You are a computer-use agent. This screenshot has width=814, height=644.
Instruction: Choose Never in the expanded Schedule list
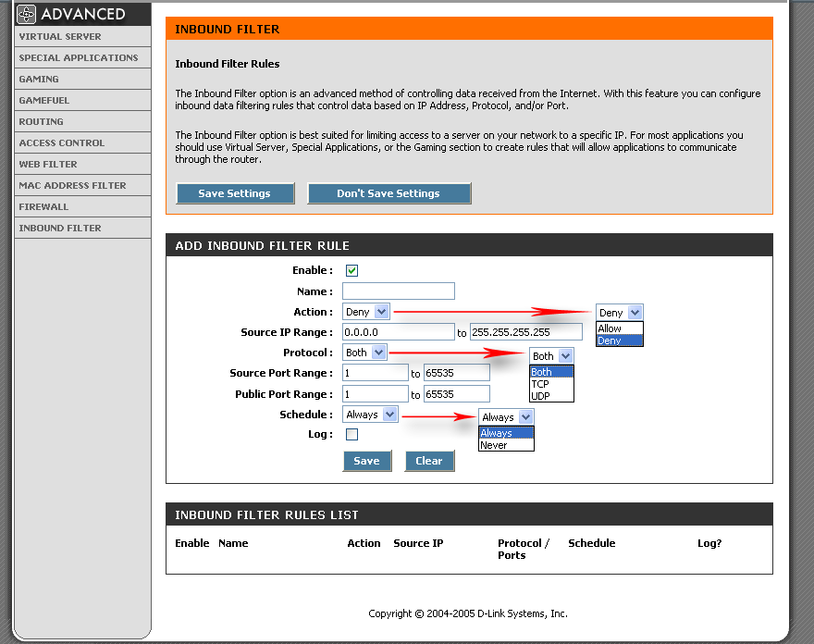point(506,445)
